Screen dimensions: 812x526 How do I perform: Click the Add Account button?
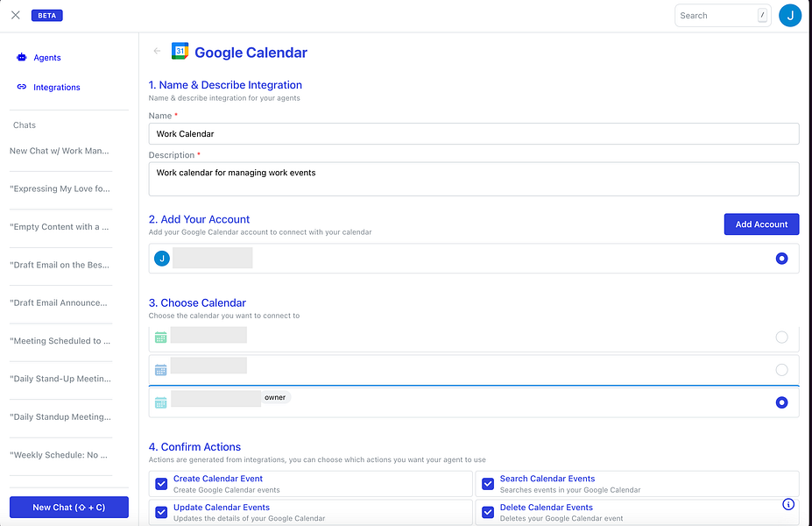[761, 224]
